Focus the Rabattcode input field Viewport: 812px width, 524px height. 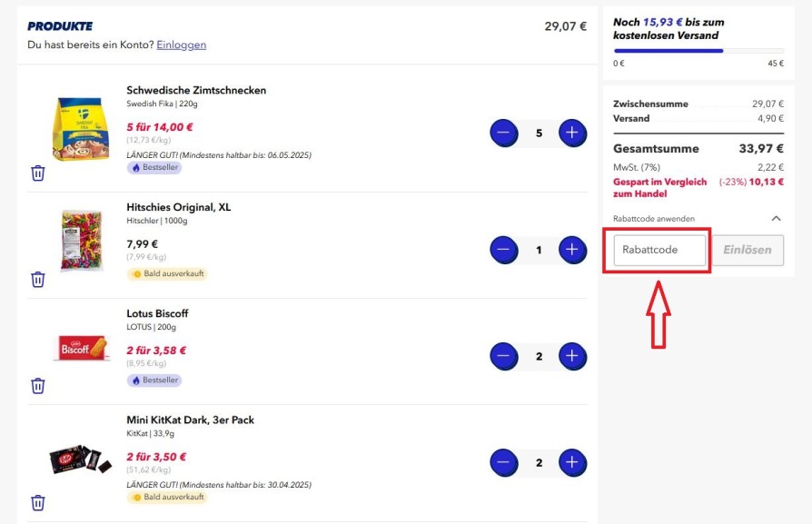[x=659, y=250]
